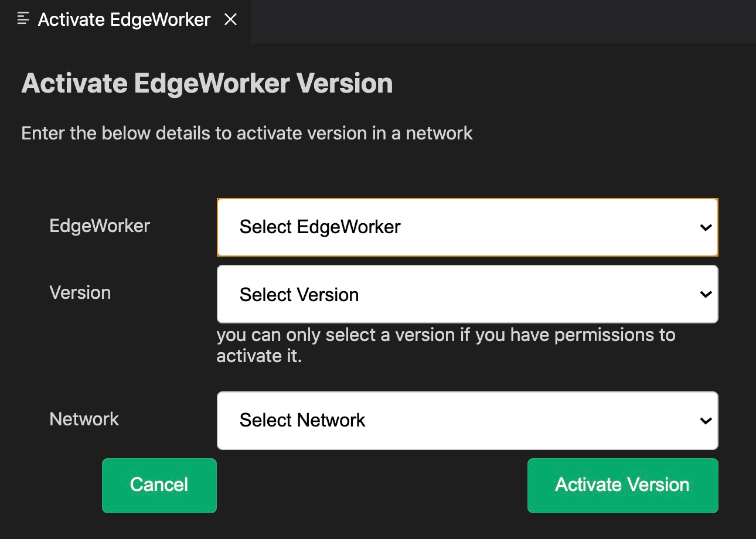Click the Activate Version button
Screen dimensions: 756x539
(x=622, y=485)
